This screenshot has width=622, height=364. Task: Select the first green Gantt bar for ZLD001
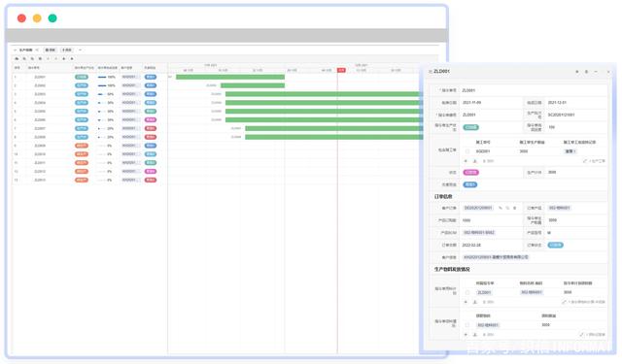click(230, 77)
